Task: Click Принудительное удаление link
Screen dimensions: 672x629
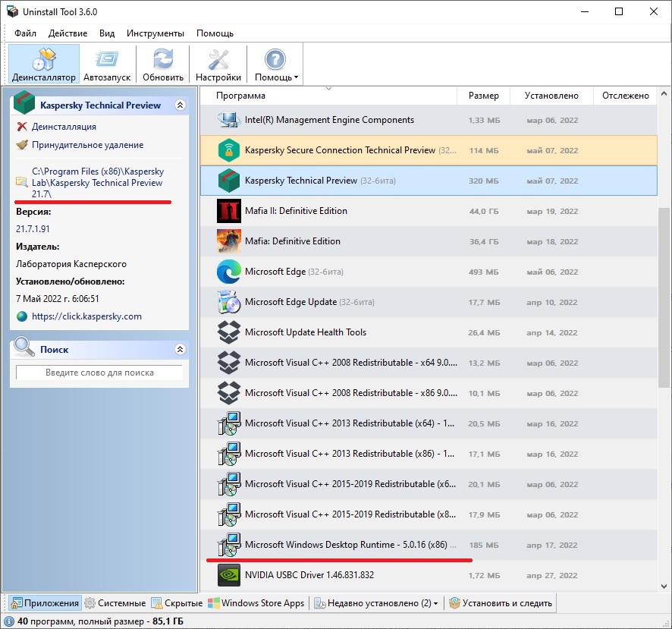Action: click(88, 145)
